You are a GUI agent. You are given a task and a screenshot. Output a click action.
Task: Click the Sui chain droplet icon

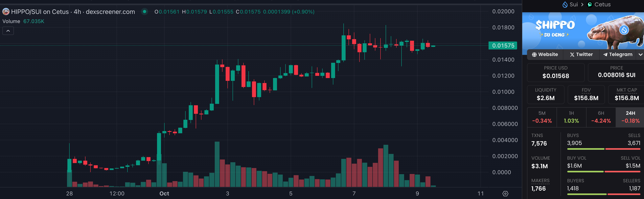coord(565,5)
